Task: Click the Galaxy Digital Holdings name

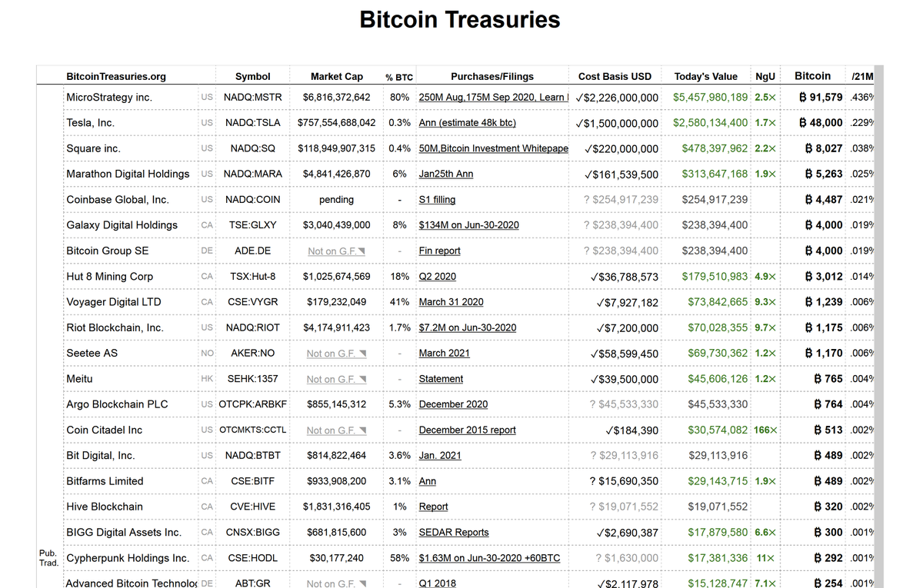Action: 122,225
